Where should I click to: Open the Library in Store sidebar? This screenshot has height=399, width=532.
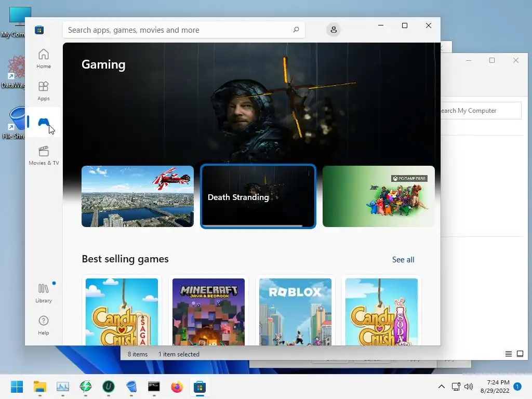(44, 293)
